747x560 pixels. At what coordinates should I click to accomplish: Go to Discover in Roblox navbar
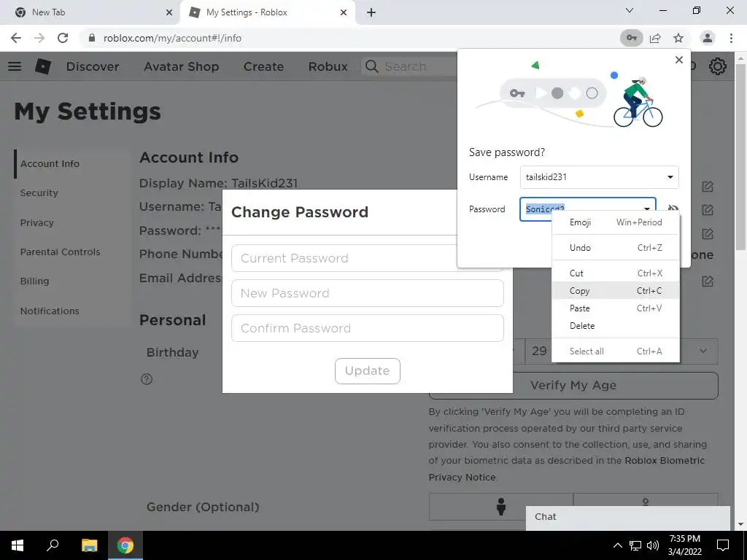point(93,66)
